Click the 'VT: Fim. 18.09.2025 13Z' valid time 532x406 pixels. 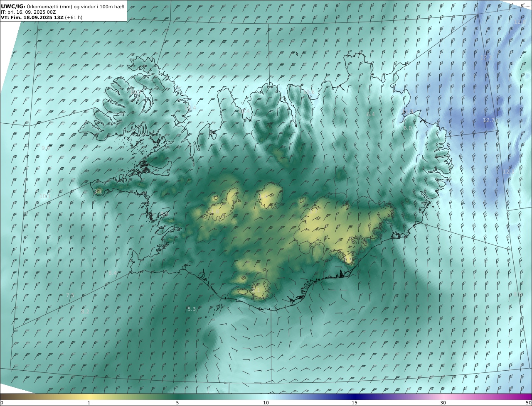32,17
